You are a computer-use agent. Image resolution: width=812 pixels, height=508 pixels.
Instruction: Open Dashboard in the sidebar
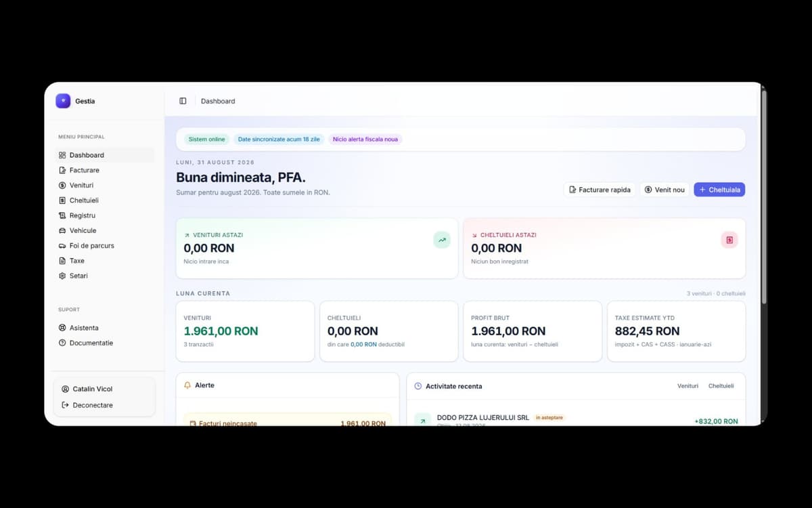click(105, 155)
